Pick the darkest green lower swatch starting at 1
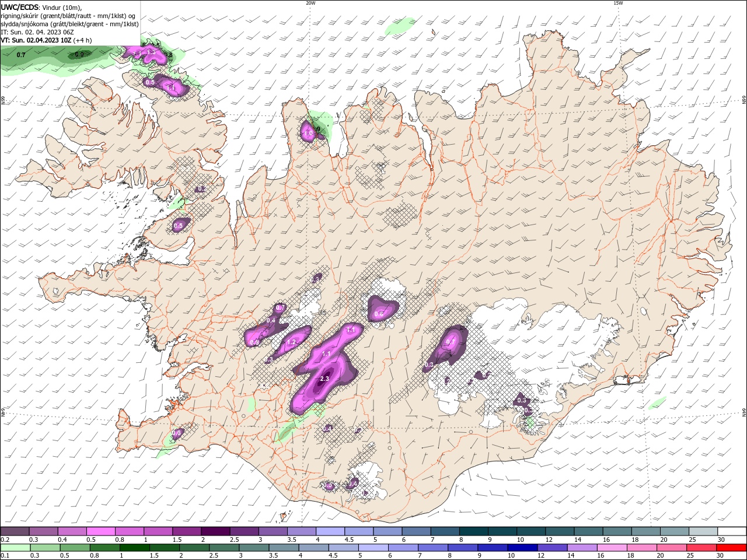 click(135, 548)
